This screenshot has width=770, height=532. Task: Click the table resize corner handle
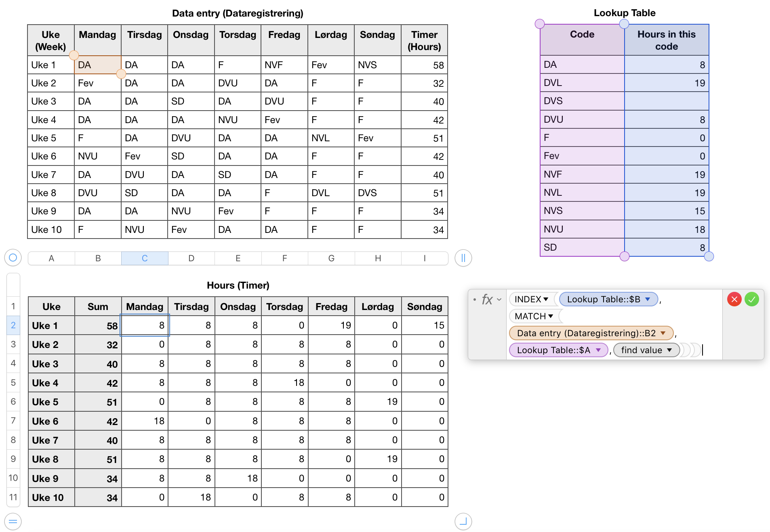463,521
